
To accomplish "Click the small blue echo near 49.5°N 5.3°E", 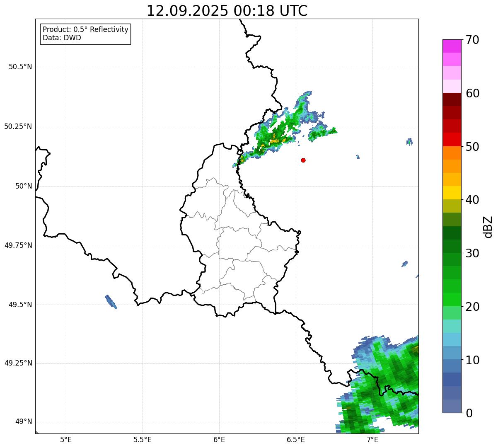I will point(111,302).
